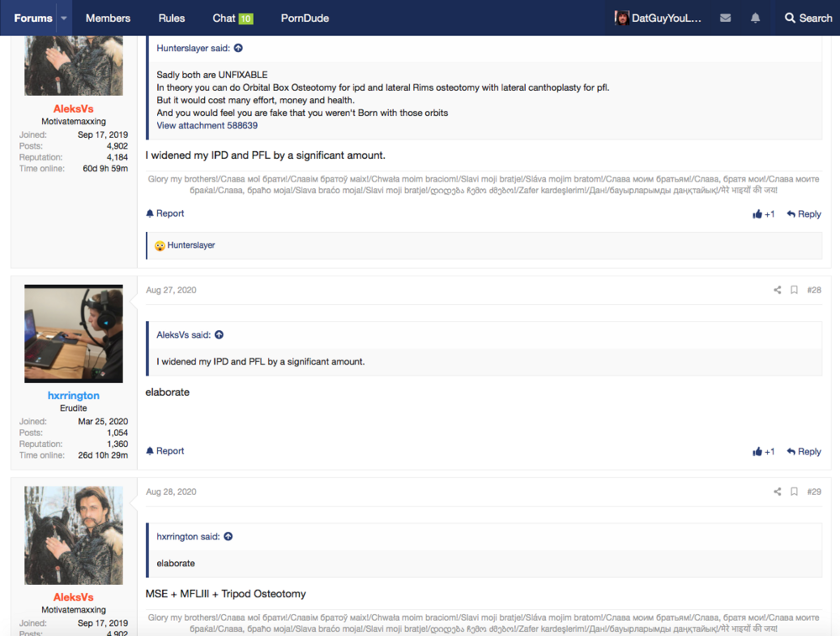840x636 pixels.
Task: Click the share icon on post #29
Action: pos(777,491)
